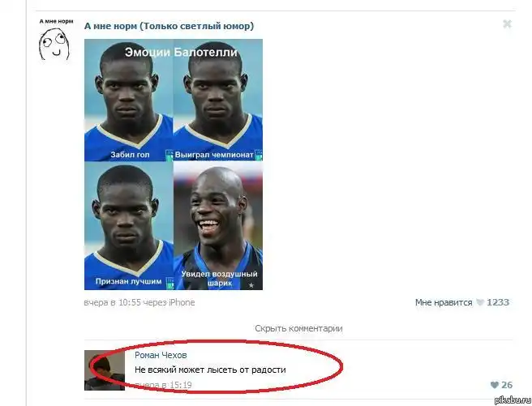Screen dimensions: 532x406
Task: Open the community name link А мне норм
Action: [x=169, y=26]
